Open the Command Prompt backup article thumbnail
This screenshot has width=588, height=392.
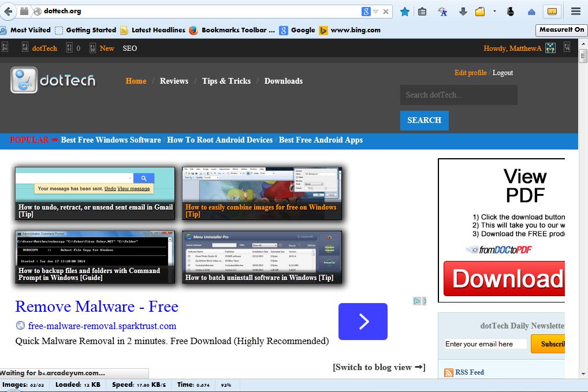pyautogui.click(x=95, y=257)
